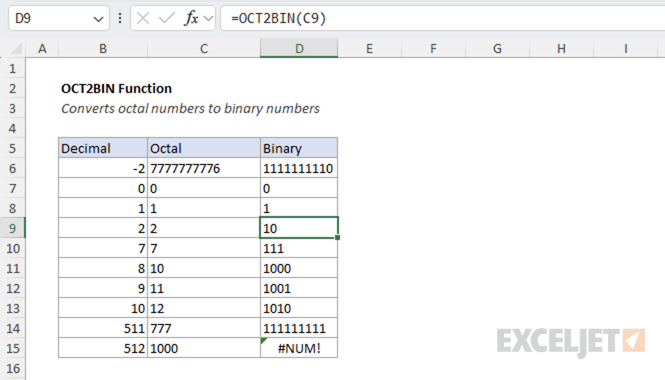Select row 7 header
Screen dimensions: 665x380
click(x=12, y=188)
